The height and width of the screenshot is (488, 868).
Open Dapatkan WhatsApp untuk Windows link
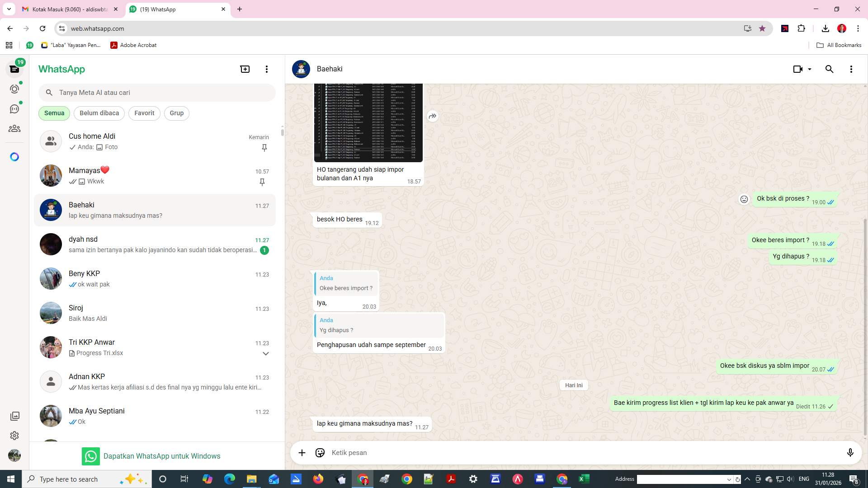(x=162, y=456)
